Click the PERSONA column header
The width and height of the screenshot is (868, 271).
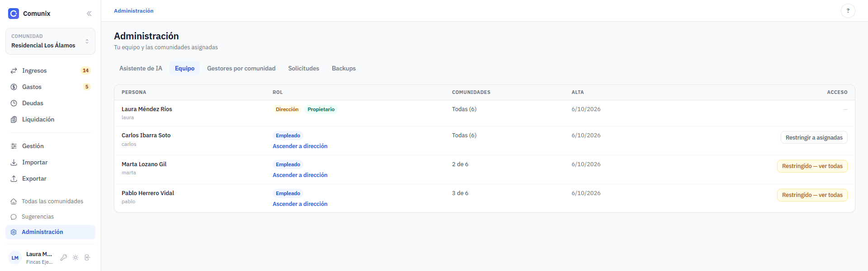(134, 92)
